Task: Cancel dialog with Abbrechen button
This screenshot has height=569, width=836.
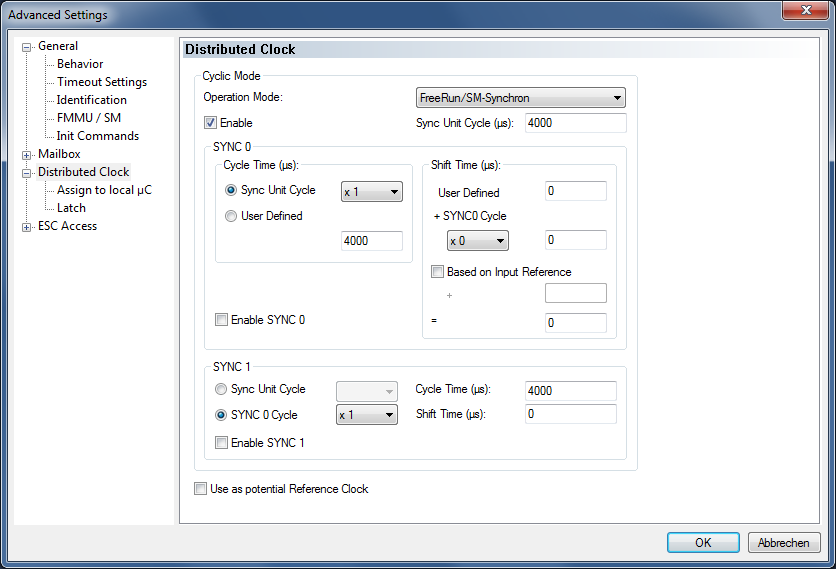Action: click(x=784, y=542)
